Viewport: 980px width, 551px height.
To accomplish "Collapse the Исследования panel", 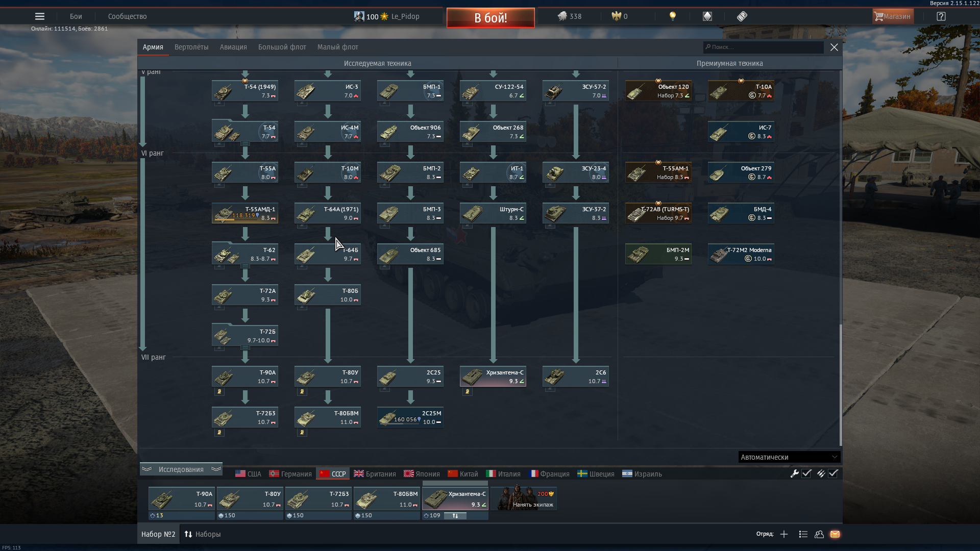I will point(181,469).
